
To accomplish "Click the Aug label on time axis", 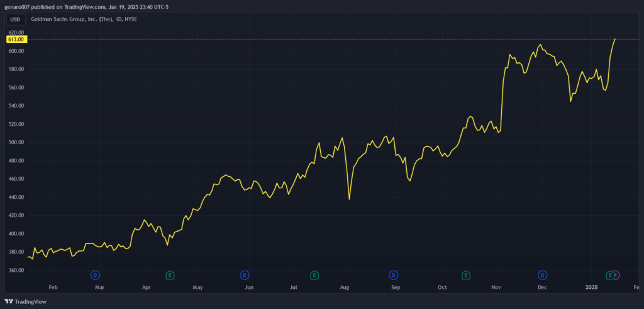I will 344,287.
